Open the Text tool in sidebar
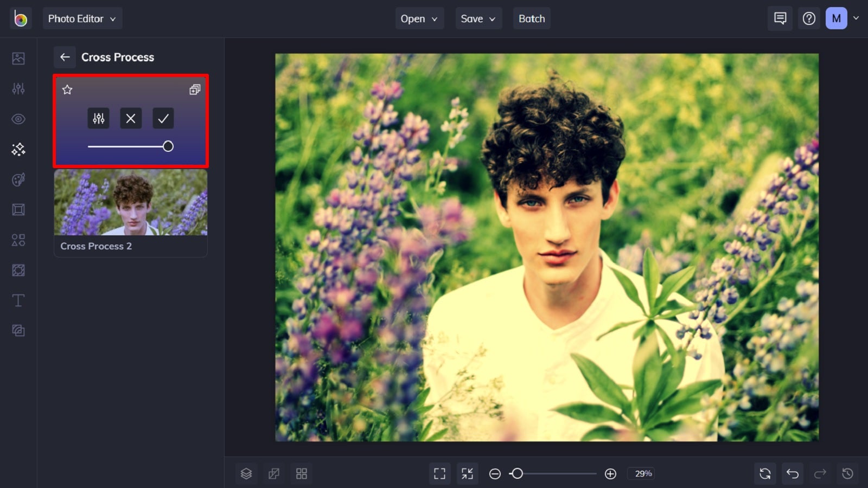The height and width of the screenshot is (488, 868). pyautogui.click(x=18, y=300)
